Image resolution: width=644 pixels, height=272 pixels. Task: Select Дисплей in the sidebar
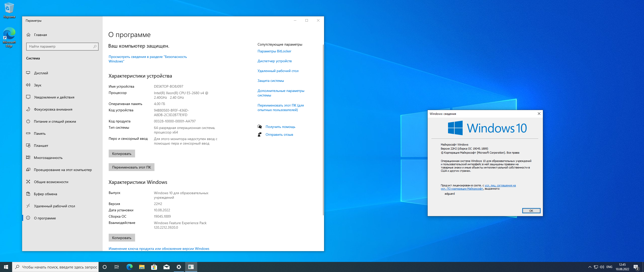coord(62,73)
